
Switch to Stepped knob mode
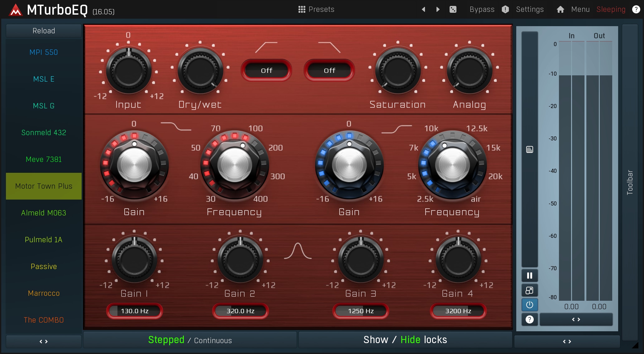pos(166,340)
